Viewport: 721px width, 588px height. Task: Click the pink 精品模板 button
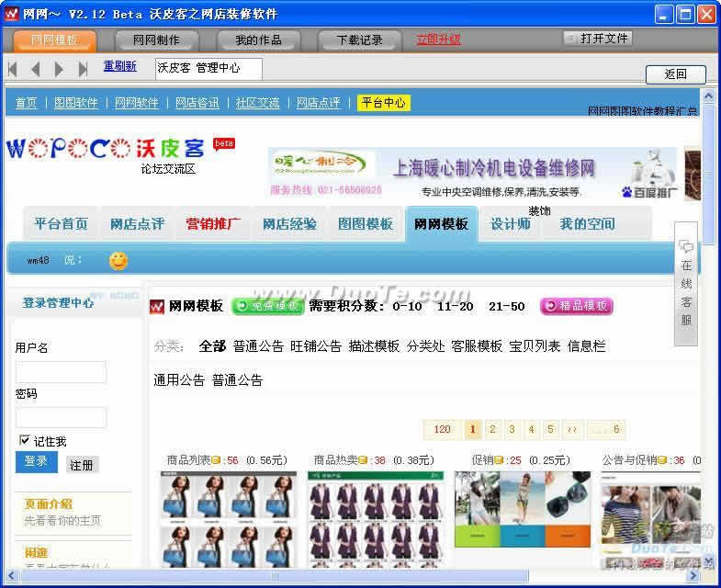point(577,306)
